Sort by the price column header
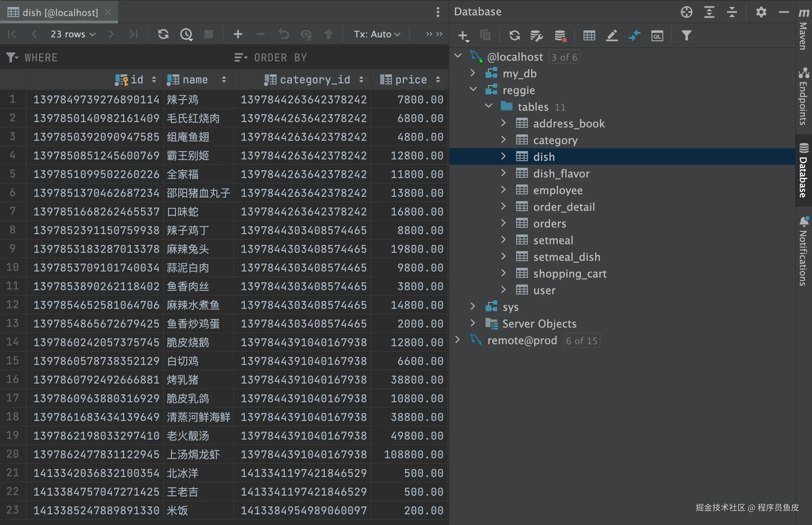 click(x=410, y=80)
